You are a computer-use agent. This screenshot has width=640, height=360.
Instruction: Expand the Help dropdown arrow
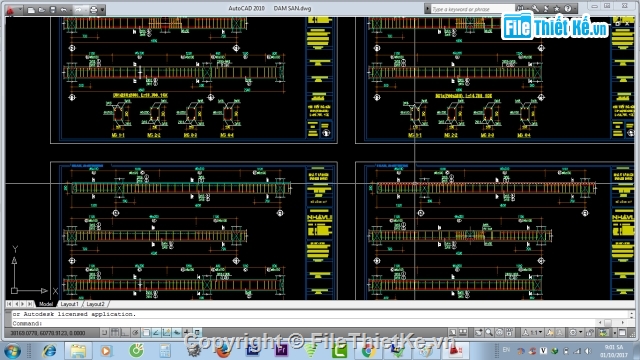point(575,9)
